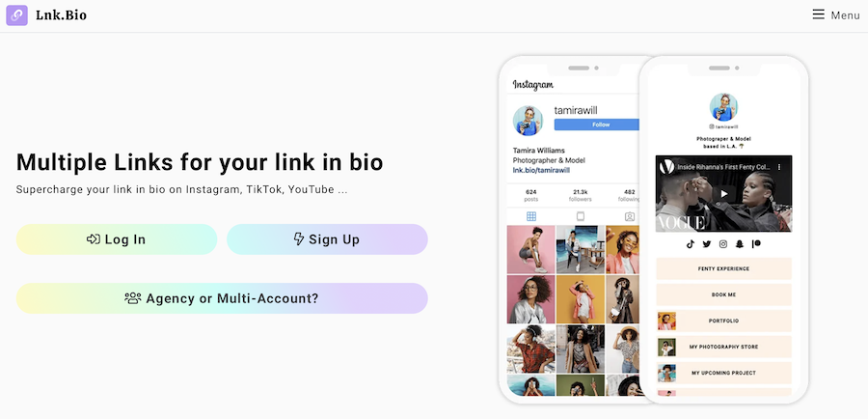Open the lnk.bio/tamirawill link

point(541,170)
